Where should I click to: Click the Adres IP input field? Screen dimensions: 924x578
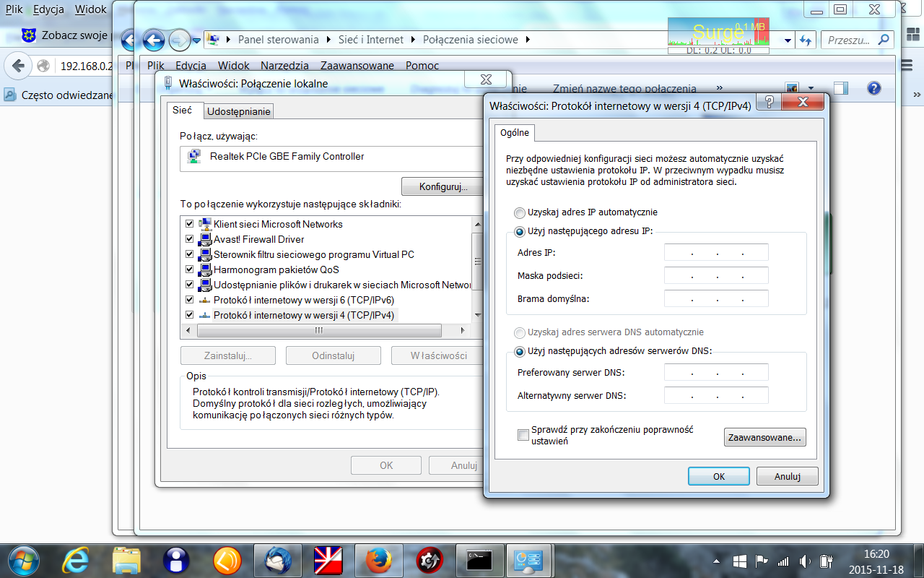point(715,252)
